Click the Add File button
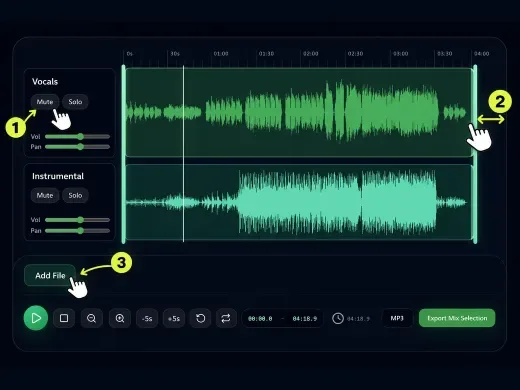This screenshot has height=390, width=520. point(50,275)
